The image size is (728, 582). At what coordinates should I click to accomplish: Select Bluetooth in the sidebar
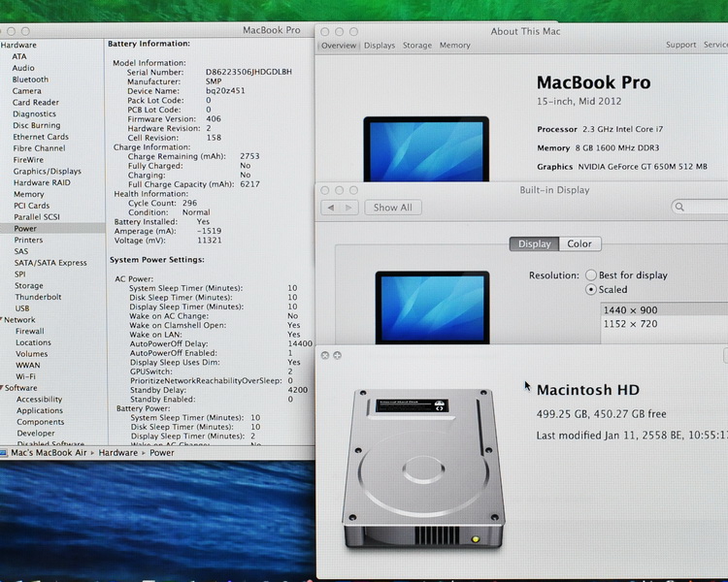30,80
